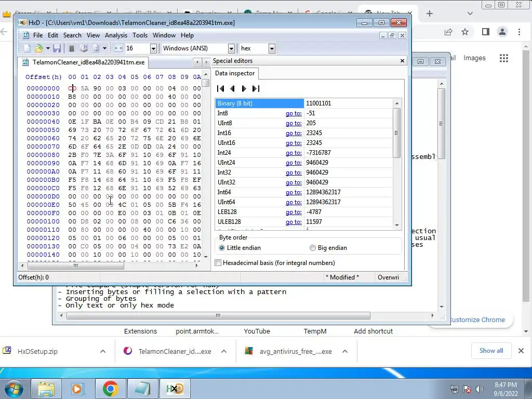The height and width of the screenshot is (399, 532).
Task: Click the Overwri status bar mode indicator
Action: pyautogui.click(x=389, y=277)
